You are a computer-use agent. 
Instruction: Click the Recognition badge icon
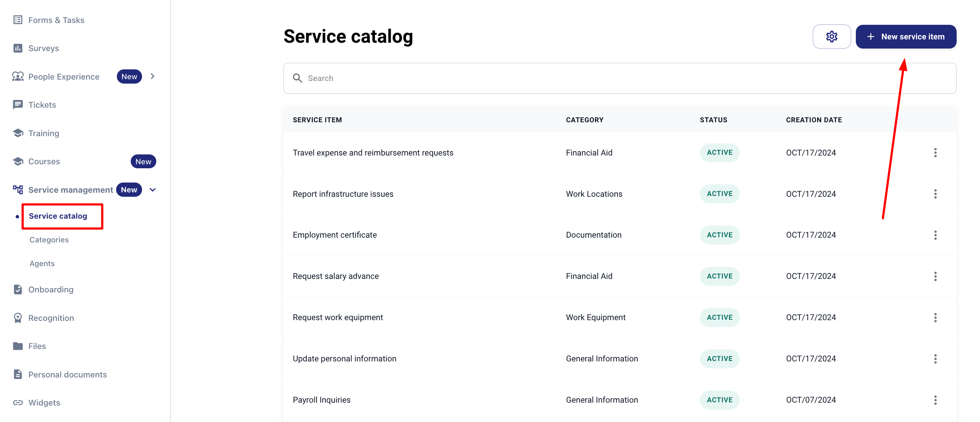(x=18, y=318)
